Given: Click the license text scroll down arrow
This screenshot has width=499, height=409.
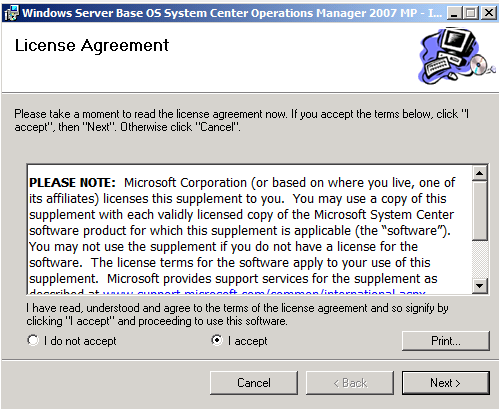Looking at the screenshot, I should [480, 286].
